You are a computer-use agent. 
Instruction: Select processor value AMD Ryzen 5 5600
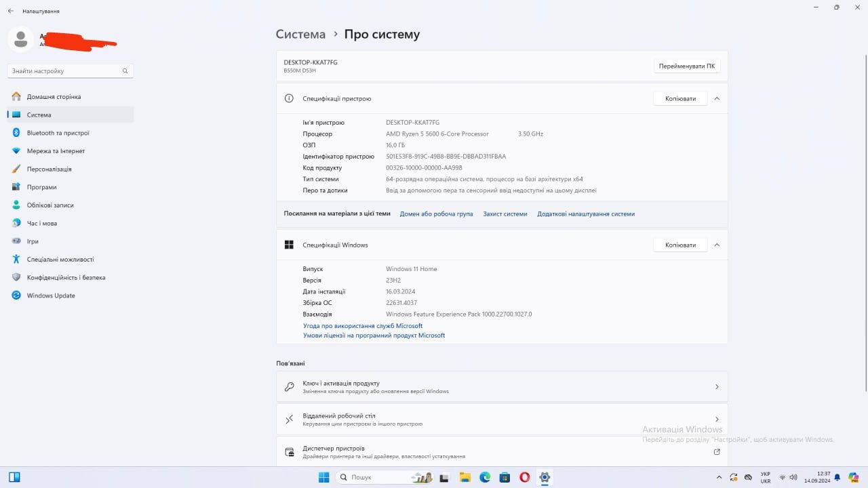tap(437, 134)
